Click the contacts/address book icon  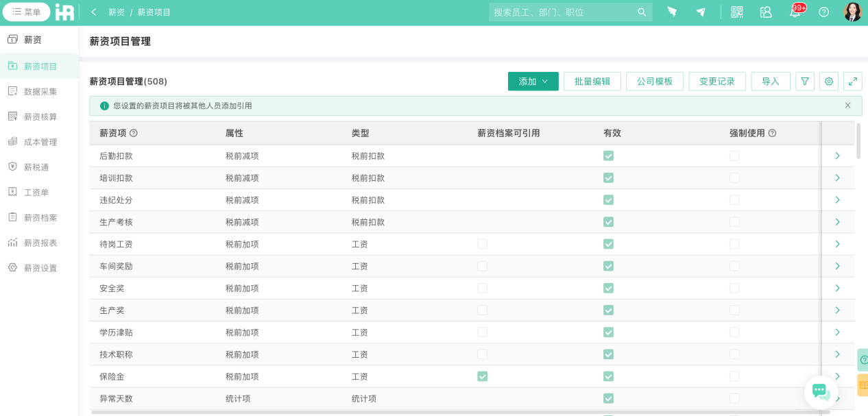tap(765, 12)
